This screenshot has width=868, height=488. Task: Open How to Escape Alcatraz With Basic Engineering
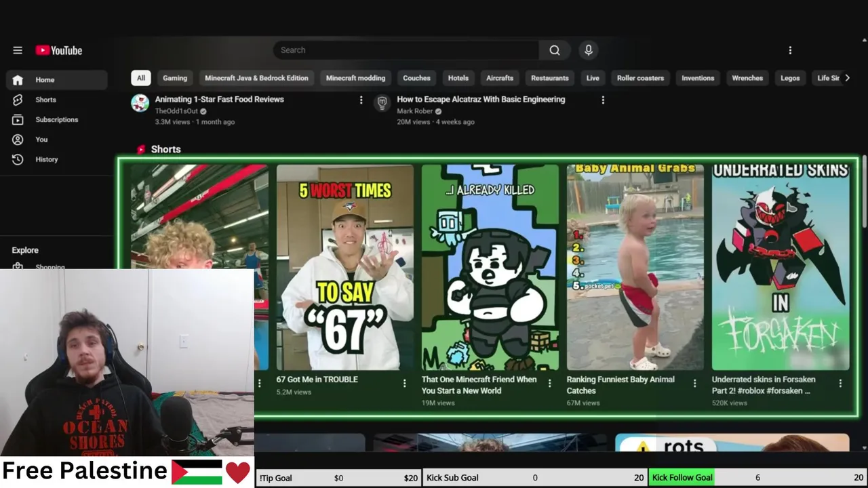tap(481, 100)
